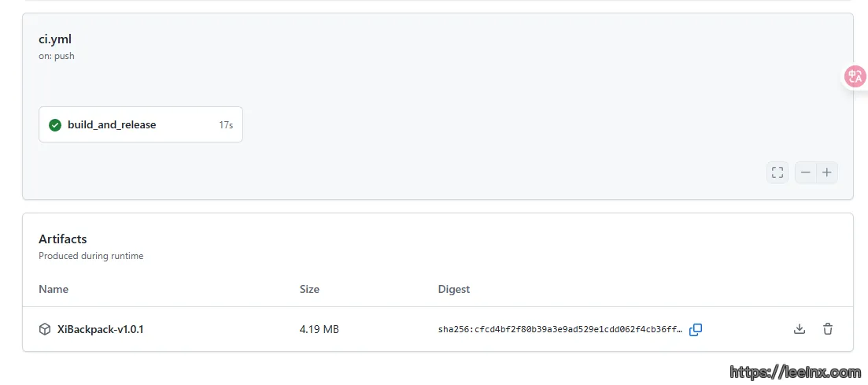Screen dimensions: 868x385
Task: Click the Size column header
Action: (x=309, y=289)
